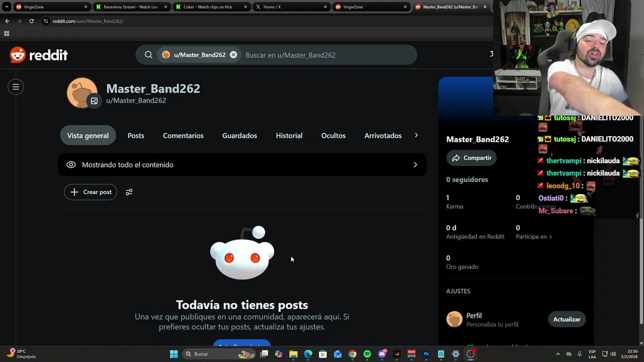Viewport: 644px width, 362px height.
Task: Open the browser apps grid icon
Action: 7,34
